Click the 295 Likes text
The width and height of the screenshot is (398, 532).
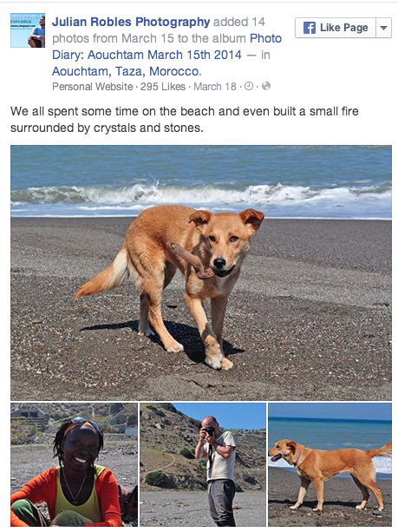(163, 87)
